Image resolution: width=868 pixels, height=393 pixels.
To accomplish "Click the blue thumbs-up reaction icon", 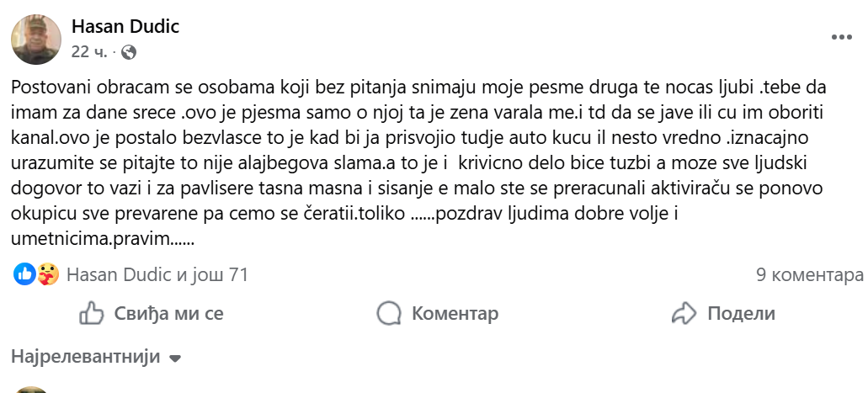I will tap(24, 274).
